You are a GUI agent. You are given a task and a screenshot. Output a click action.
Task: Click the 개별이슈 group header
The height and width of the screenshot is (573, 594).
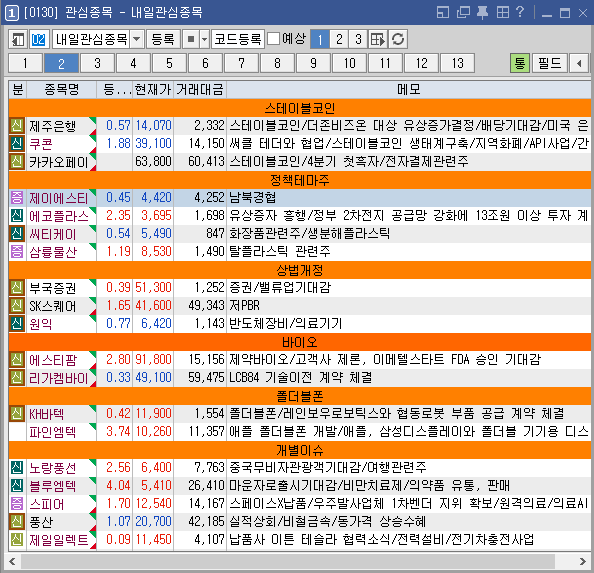[300, 450]
